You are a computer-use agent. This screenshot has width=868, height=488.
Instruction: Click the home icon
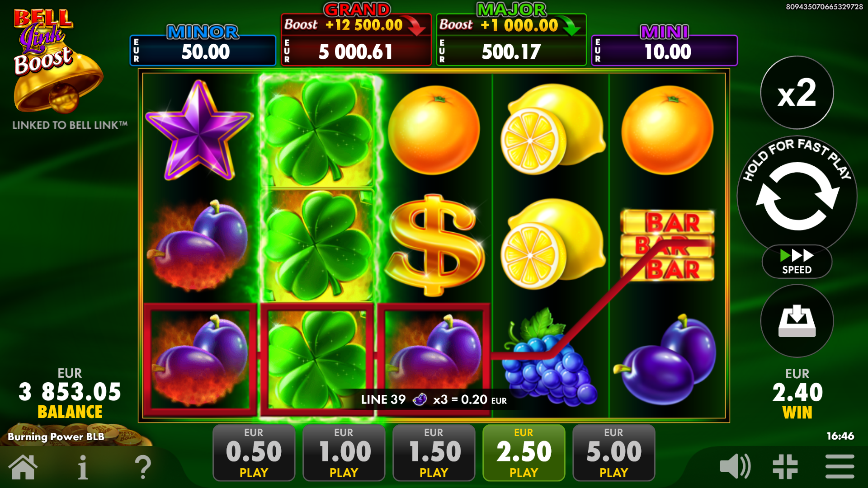tap(23, 467)
